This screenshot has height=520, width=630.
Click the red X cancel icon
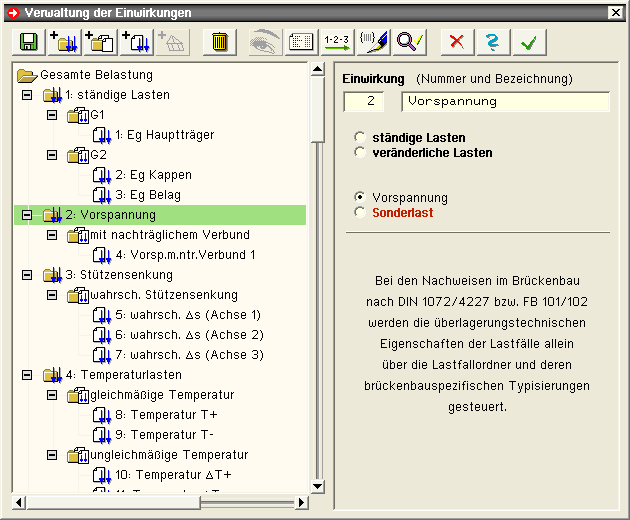[457, 42]
